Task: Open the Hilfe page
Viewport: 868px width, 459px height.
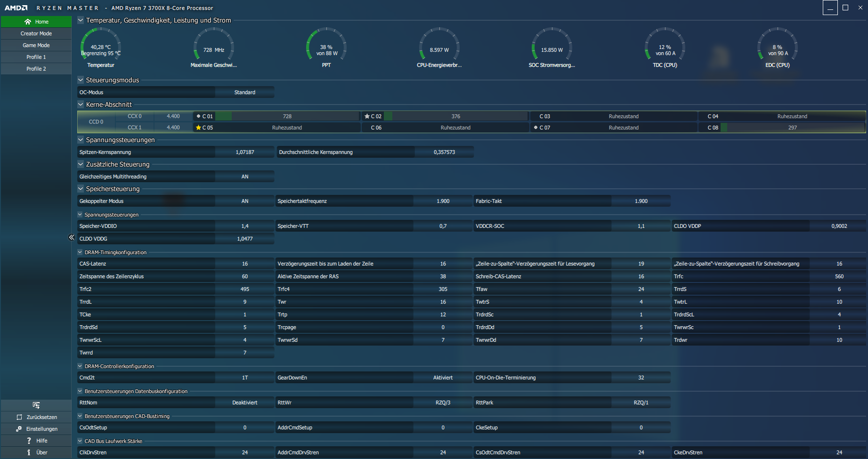Action: 36,441
